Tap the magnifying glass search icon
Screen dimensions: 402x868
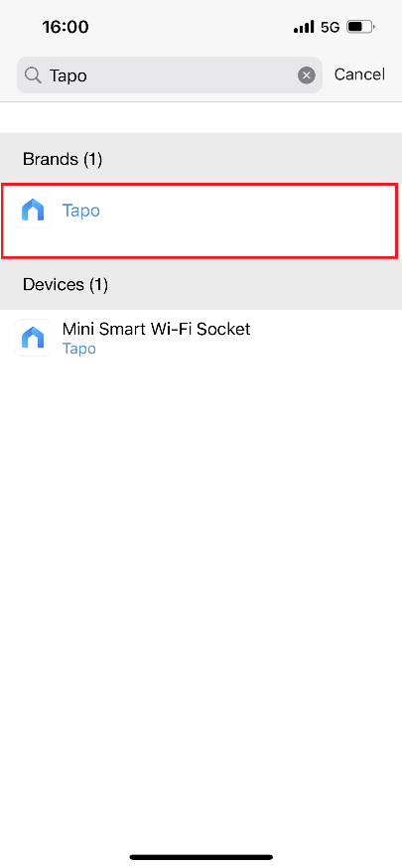[x=33, y=75]
